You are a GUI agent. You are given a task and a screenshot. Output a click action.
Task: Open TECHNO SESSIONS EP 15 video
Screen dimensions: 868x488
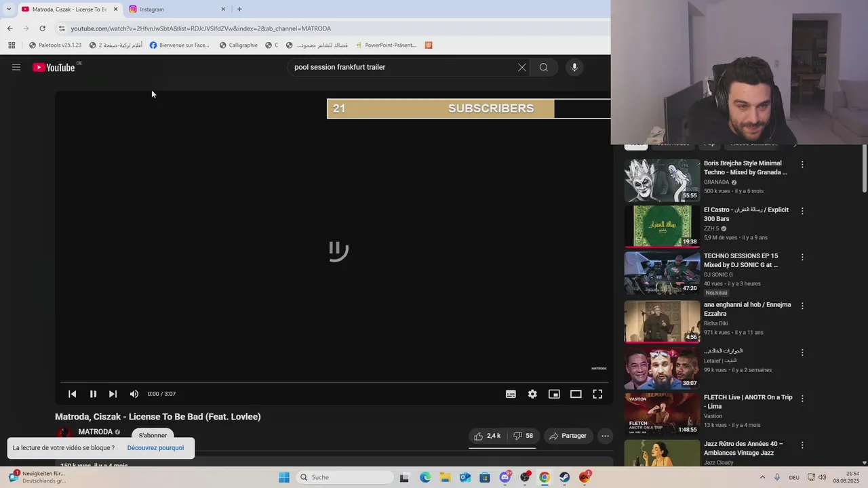(662, 273)
